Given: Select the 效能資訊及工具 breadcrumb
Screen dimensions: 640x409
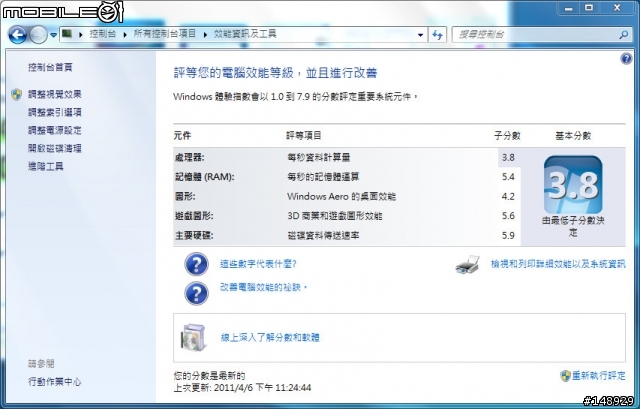Looking at the screenshot, I should pyautogui.click(x=245, y=34).
